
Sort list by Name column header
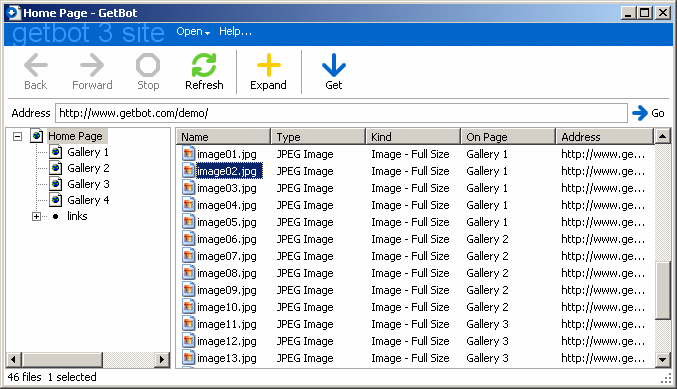223,136
